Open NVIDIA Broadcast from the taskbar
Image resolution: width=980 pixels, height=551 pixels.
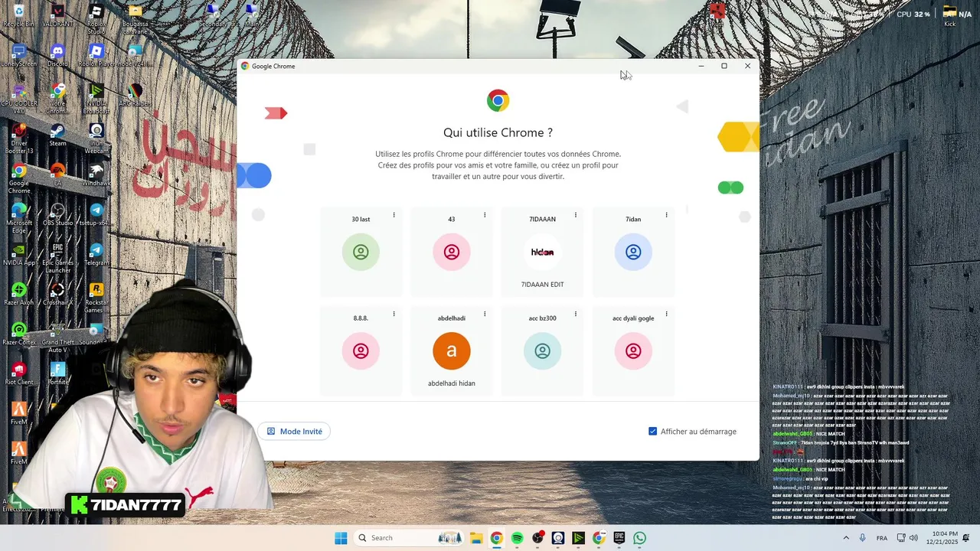(579, 538)
